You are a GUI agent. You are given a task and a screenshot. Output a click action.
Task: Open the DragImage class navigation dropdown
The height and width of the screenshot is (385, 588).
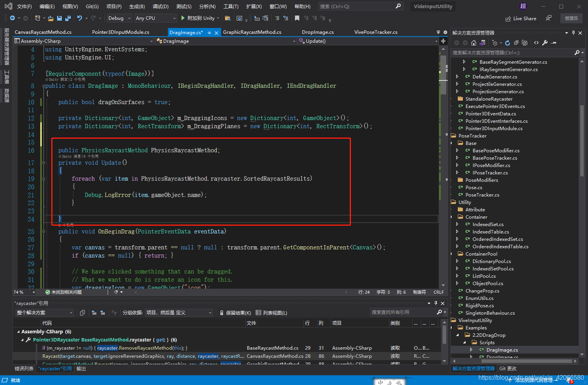point(226,41)
